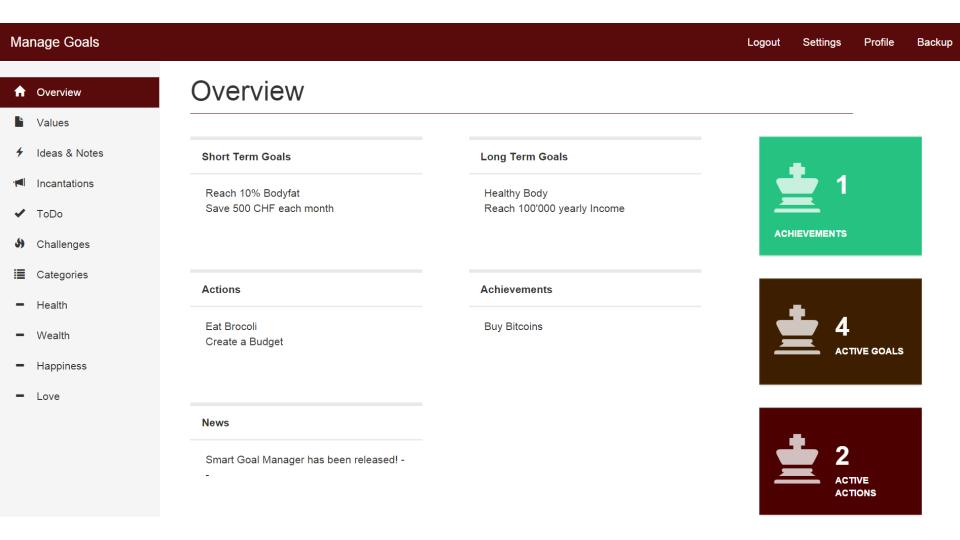Click the dash icon beside Happiness
The height and width of the screenshot is (540, 960).
(20, 365)
